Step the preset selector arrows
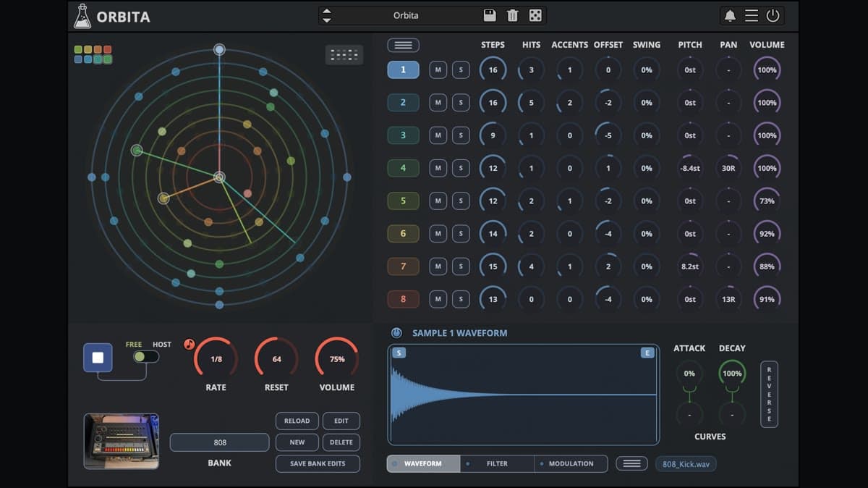This screenshot has width=868, height=488. 326,15
